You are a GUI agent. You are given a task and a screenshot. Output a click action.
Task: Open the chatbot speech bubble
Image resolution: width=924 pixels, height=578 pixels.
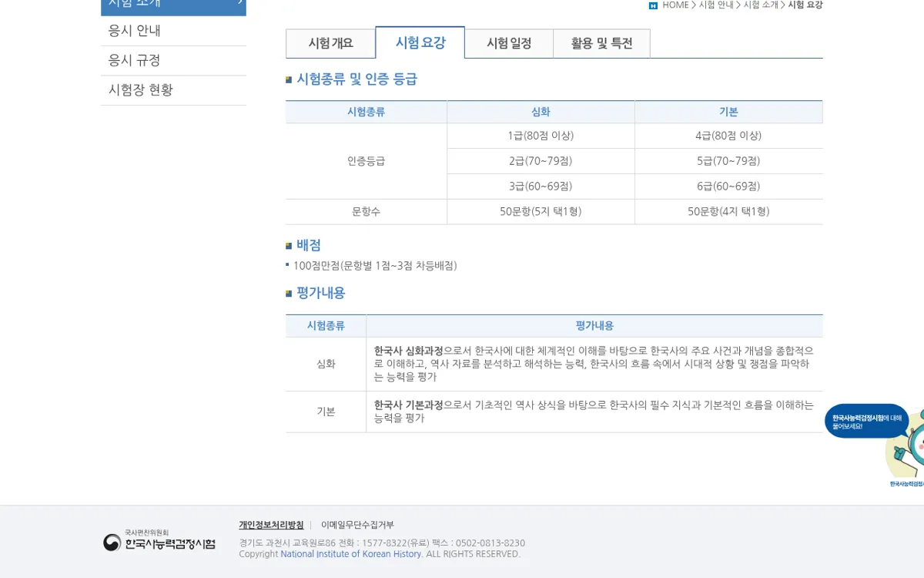(x=867, y=421)
